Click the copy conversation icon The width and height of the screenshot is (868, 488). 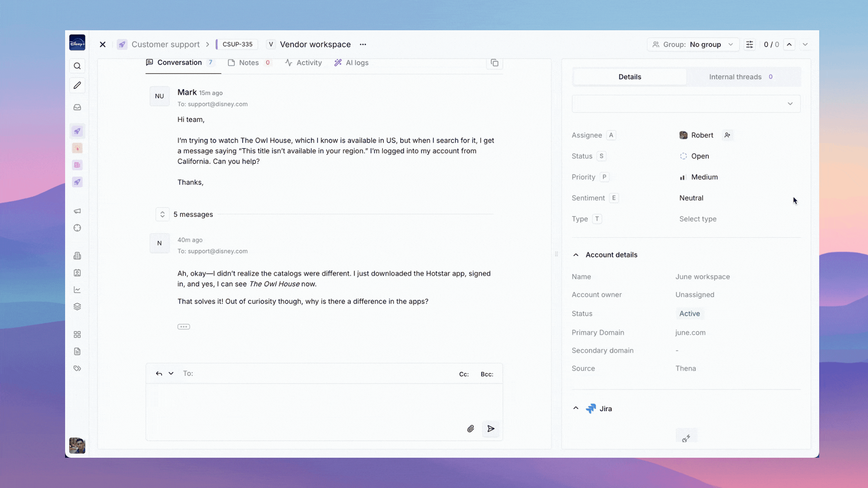point(495,63)
